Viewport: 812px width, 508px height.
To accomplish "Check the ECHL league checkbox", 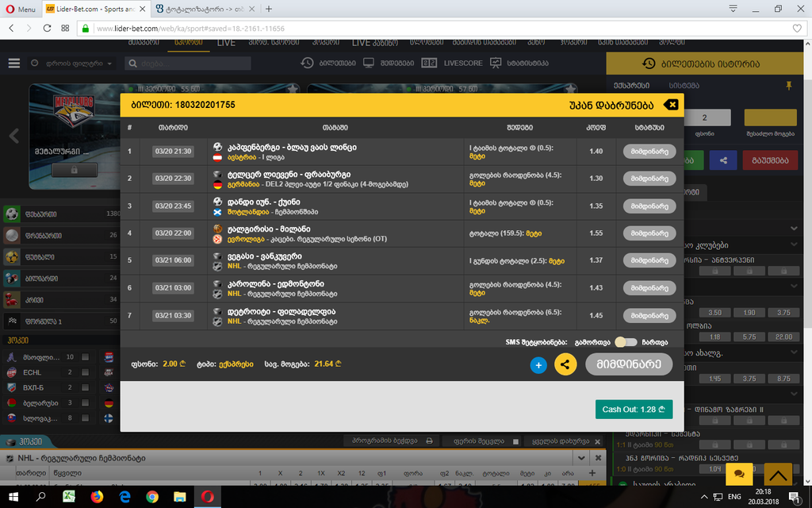I will [85, 372].
